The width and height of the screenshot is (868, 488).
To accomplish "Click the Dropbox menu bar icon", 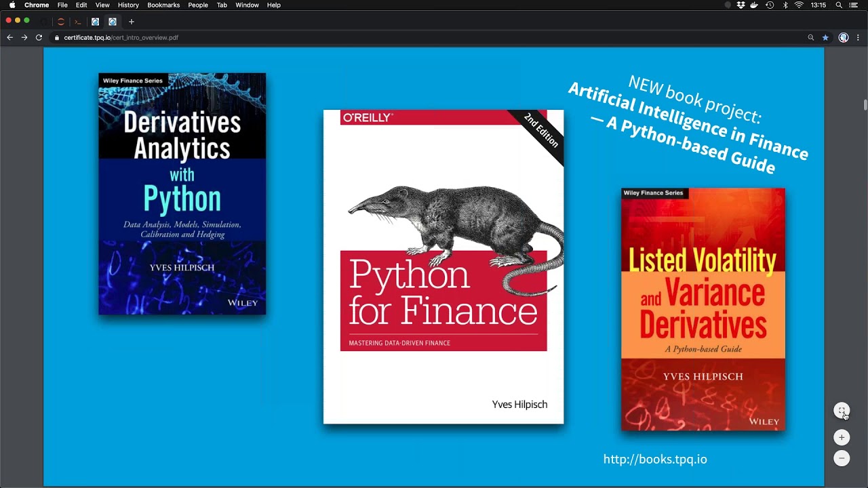I will point(741,5).
